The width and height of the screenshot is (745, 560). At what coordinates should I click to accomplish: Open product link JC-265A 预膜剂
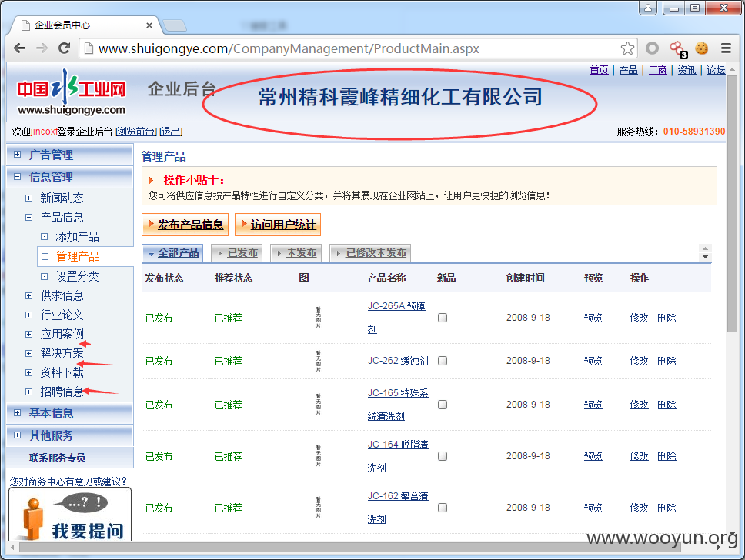[396, 306]
